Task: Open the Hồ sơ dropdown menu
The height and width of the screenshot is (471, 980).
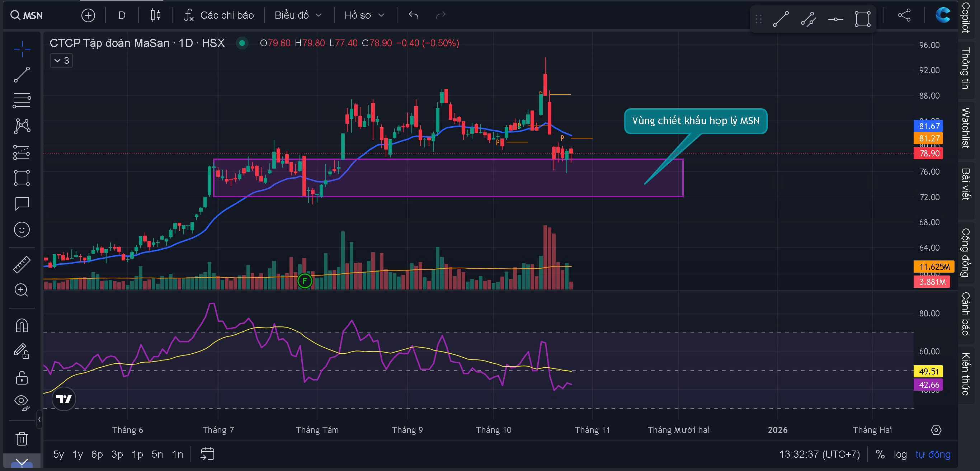Action: coord(364,15)
